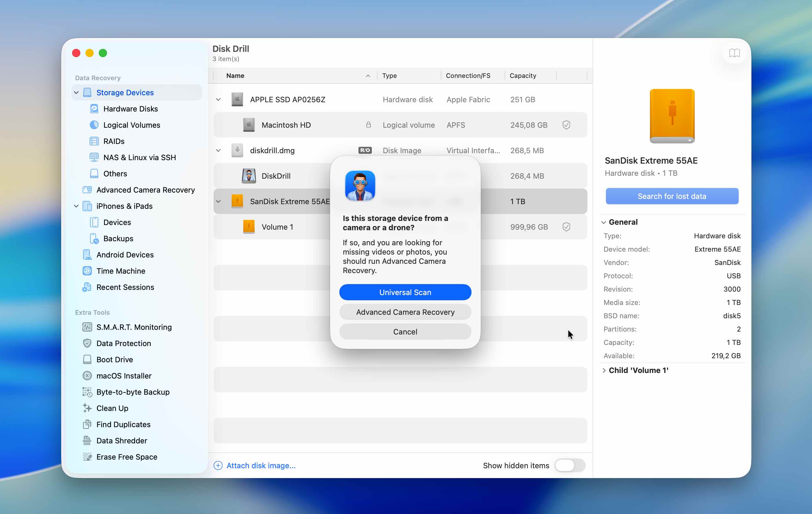Click the Universal Scan button
Viewport: 812px width, 514px height.
(405, 292)
